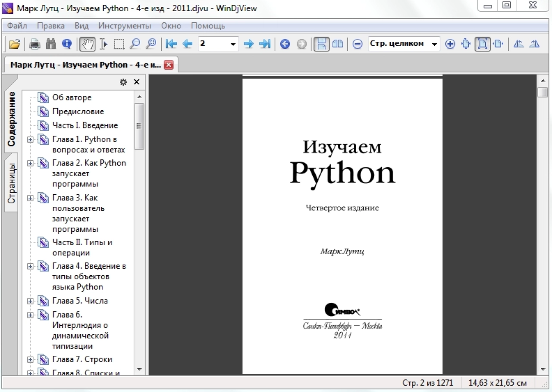Go to first page arrow
Screen dimensions: 552x392
171,44
